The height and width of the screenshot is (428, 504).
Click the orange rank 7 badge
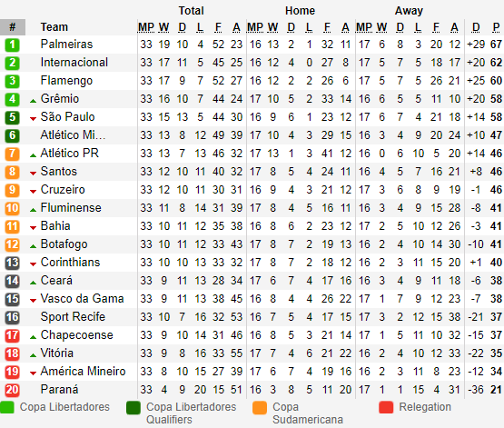(12, 154)
